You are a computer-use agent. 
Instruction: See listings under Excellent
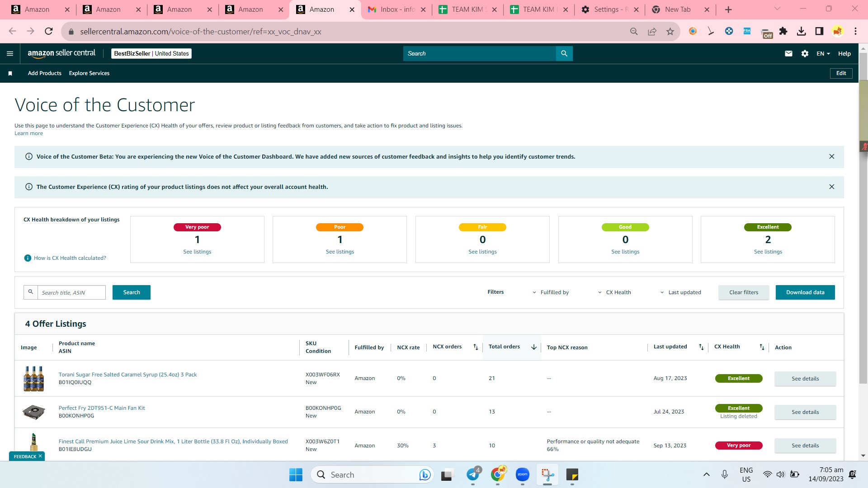(x=768, y=252)
